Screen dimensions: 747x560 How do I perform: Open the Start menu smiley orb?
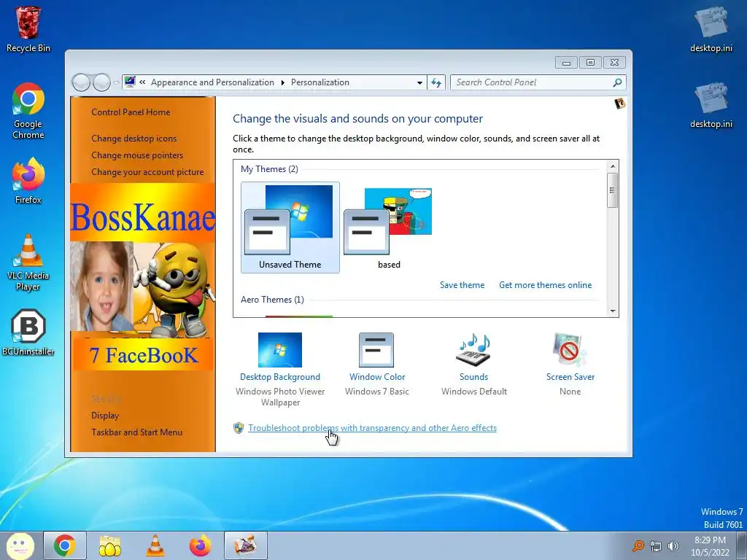[x=20, y=545]
